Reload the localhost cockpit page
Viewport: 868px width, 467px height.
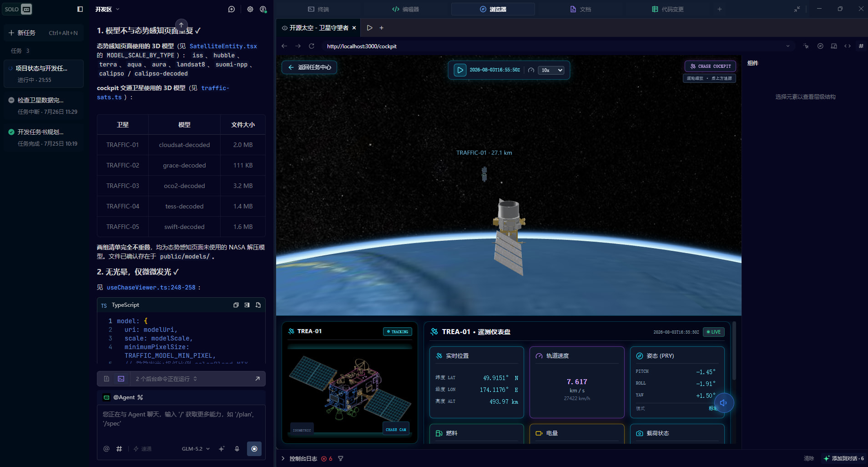pyautogui.click(x=312, y=46)
